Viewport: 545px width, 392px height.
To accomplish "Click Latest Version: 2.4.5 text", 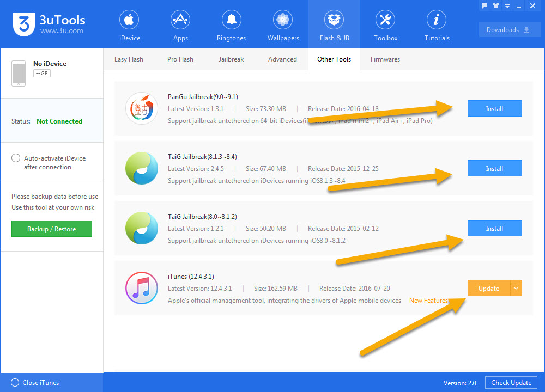I will click(196, 168).
